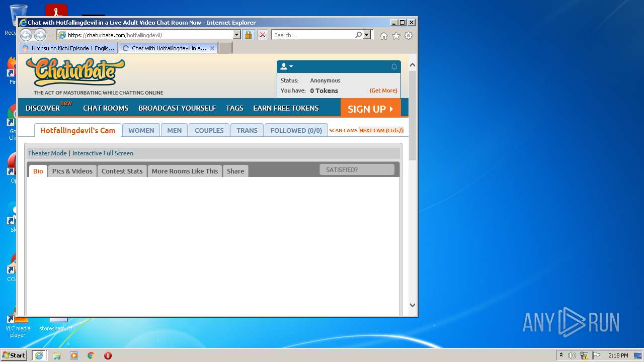
Task: Open the Tools gear icon
Action: click(409, 36)
